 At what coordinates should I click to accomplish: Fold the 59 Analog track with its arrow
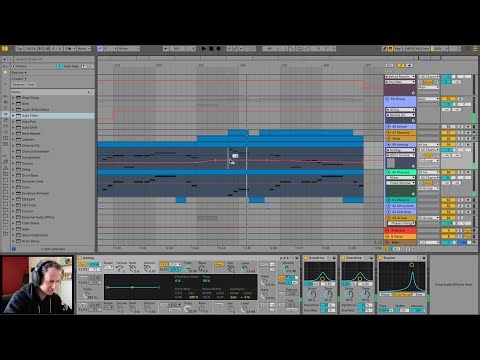pos(388,145)
